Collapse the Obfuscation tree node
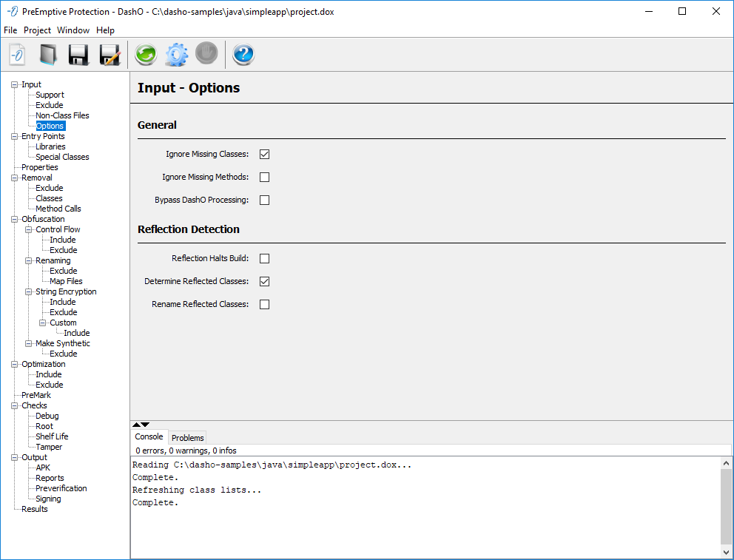The width and height of the screenshot is (734, 560). 15,219
